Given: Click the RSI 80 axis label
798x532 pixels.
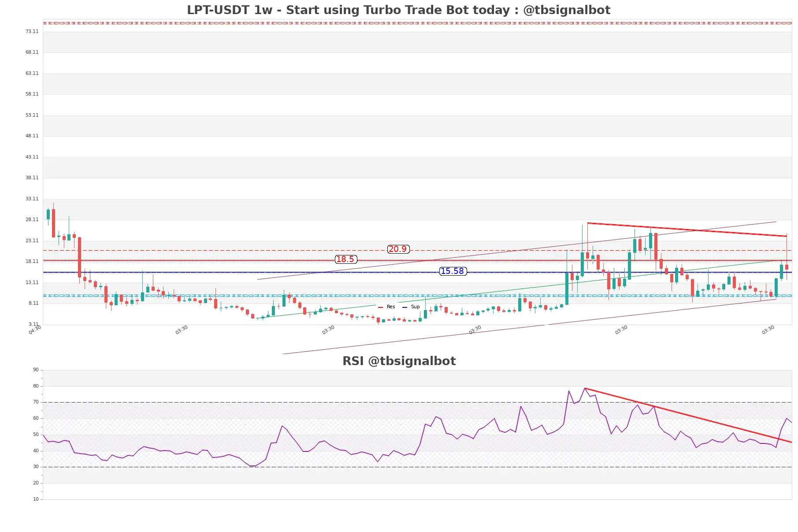Looking at the screenshot, I should [36, 386].
